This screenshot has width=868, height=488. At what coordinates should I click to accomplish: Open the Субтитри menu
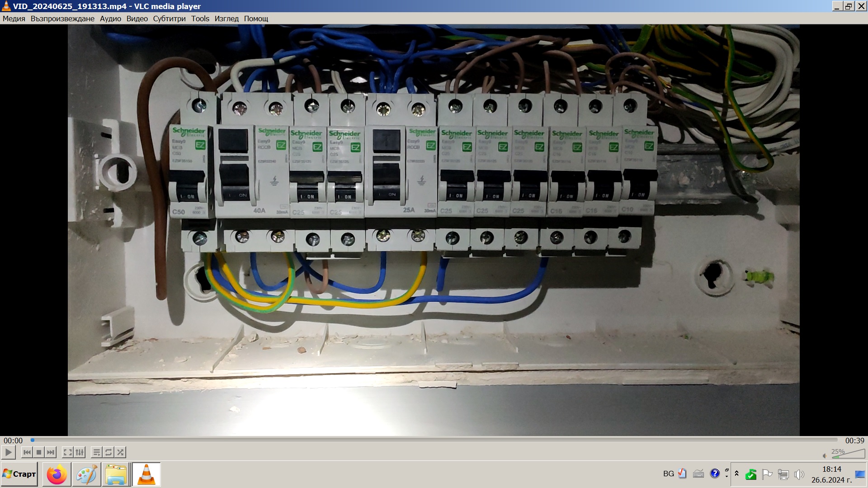(x=169, y=19)
